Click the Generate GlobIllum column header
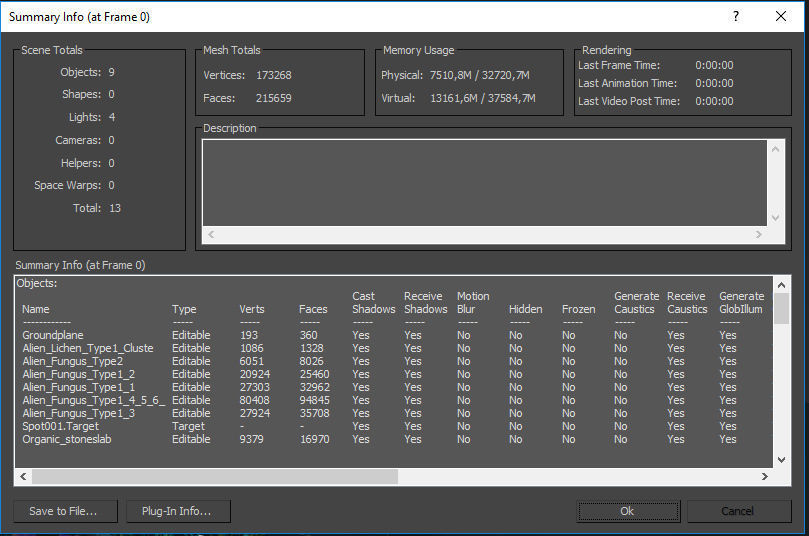The height and width of the screenshot is (536, 809). [741, 303]
